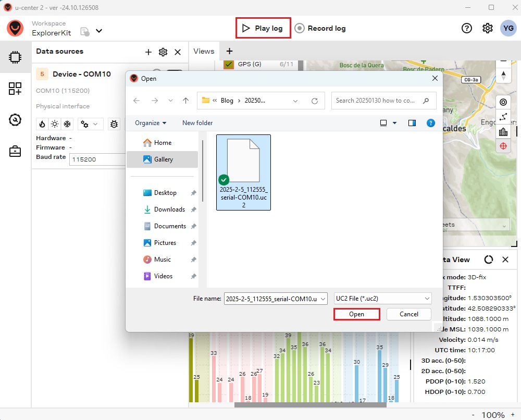Open the toolbox briefcase icon in sidebar
This screenshot has width=521, height=420.
point(15,152)
